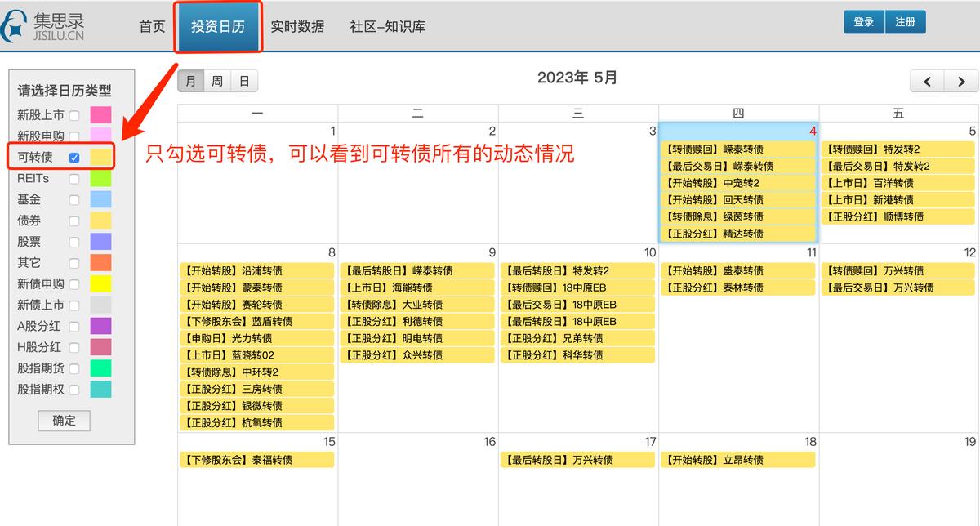Viewport: 980px width, 526px height.
Task: Go to previous month with left arrow
Action: tap(927, 82)
